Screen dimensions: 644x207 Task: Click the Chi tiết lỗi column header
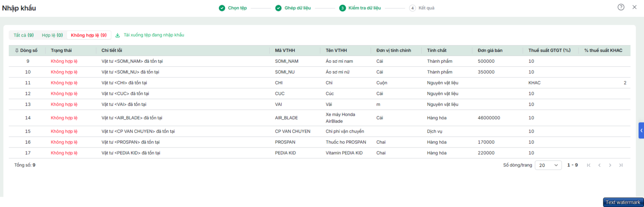click(x=112, y=51)
